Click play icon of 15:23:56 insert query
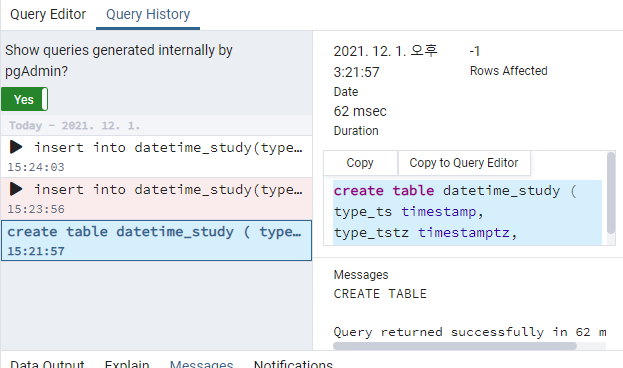Viewport: 623px width, 368px height. [16, 189]
